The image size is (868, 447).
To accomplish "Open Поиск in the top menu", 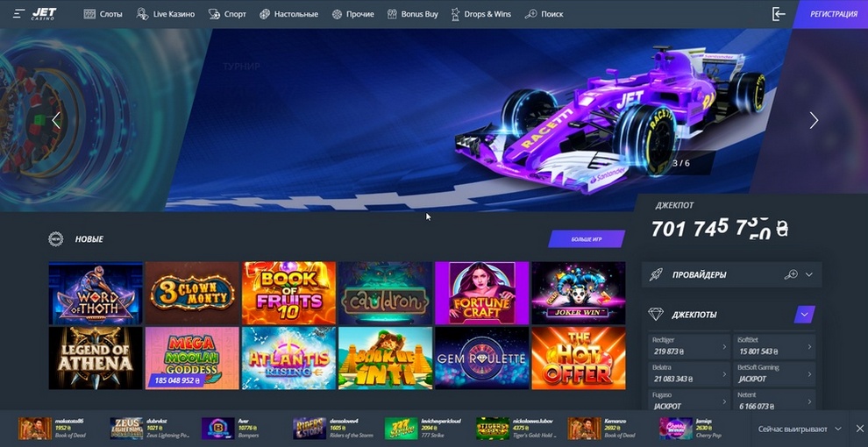I will tap(544, 14).
